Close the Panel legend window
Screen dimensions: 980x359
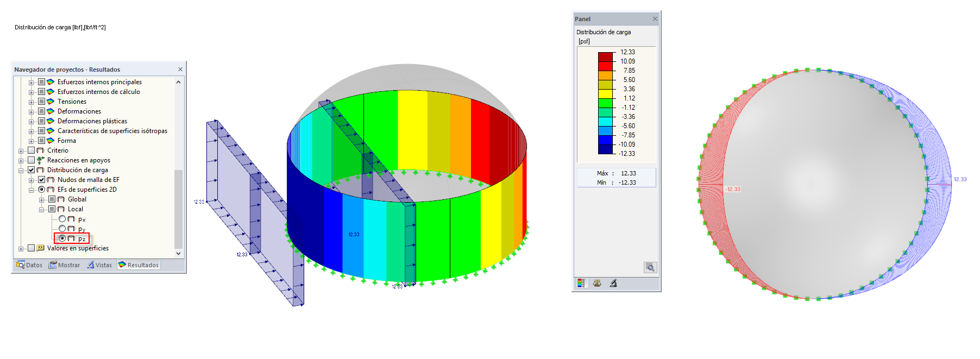655,19
